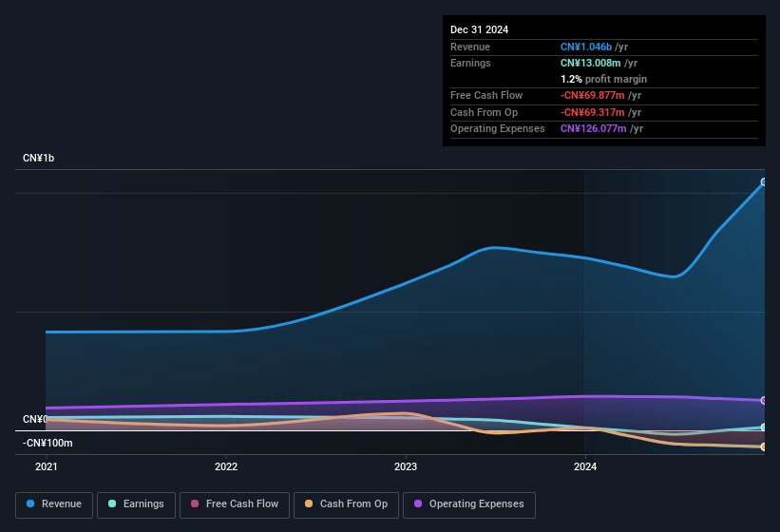
Task: Click the CN¥1b y-axis label
Action: coord(38,158)
